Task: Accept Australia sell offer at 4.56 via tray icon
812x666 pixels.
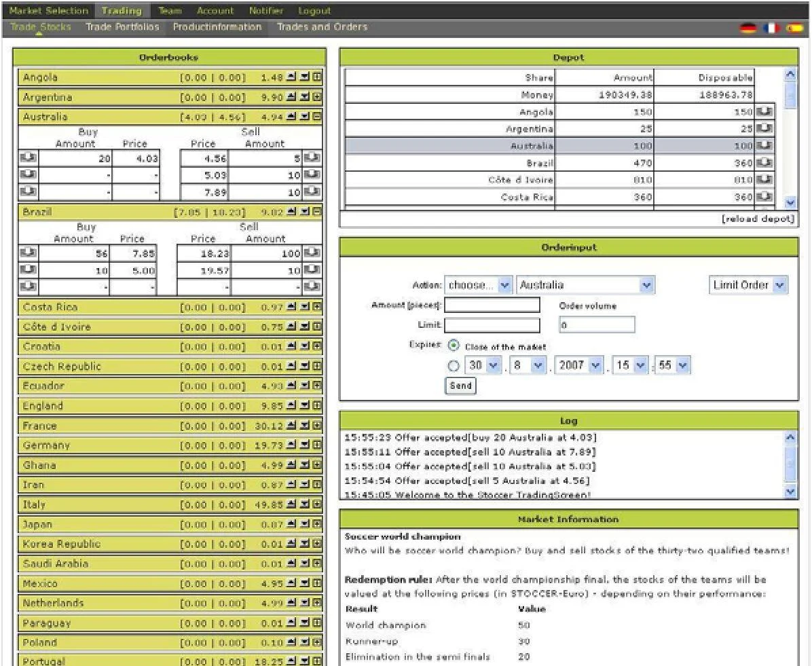Action: coord(312,158)
